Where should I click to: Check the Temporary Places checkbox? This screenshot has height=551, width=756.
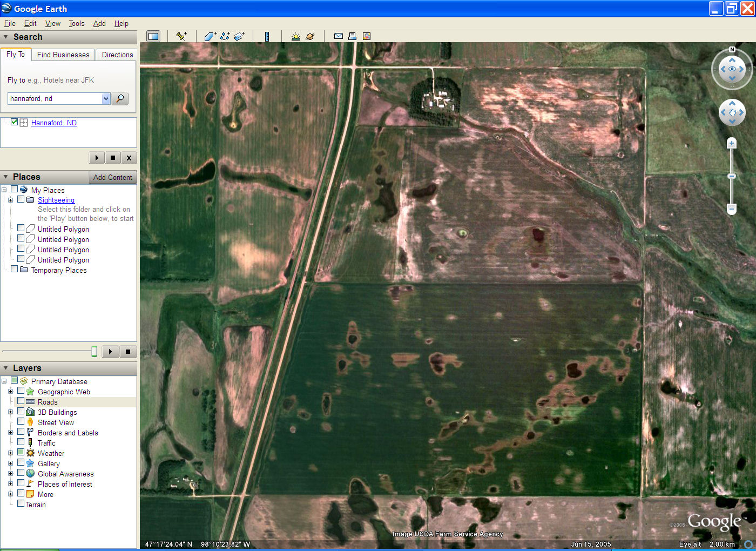(15, 270)
